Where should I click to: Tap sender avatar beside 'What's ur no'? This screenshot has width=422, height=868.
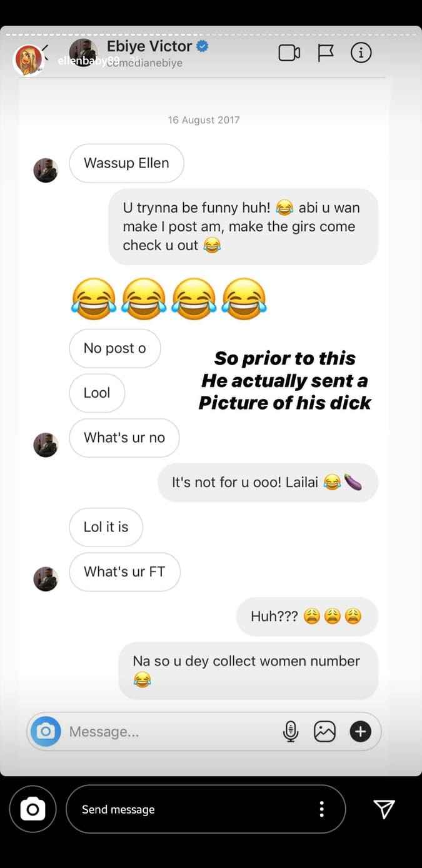46,445
